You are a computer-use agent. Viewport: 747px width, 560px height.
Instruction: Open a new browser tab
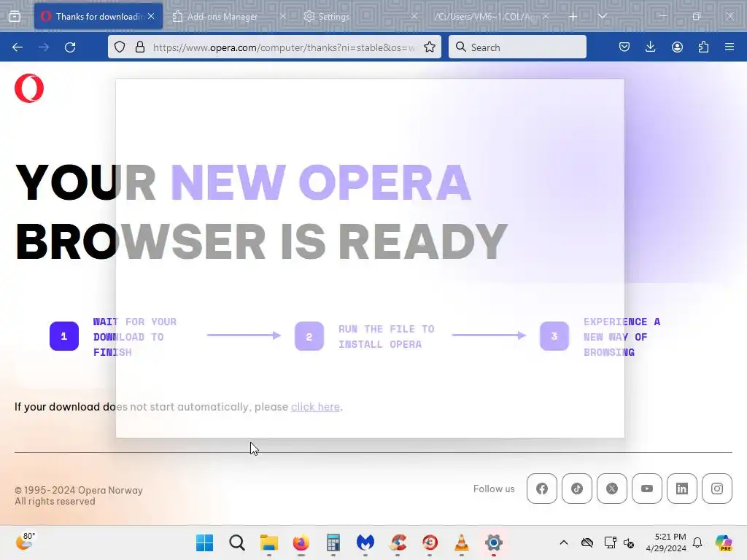coord(573,17)
